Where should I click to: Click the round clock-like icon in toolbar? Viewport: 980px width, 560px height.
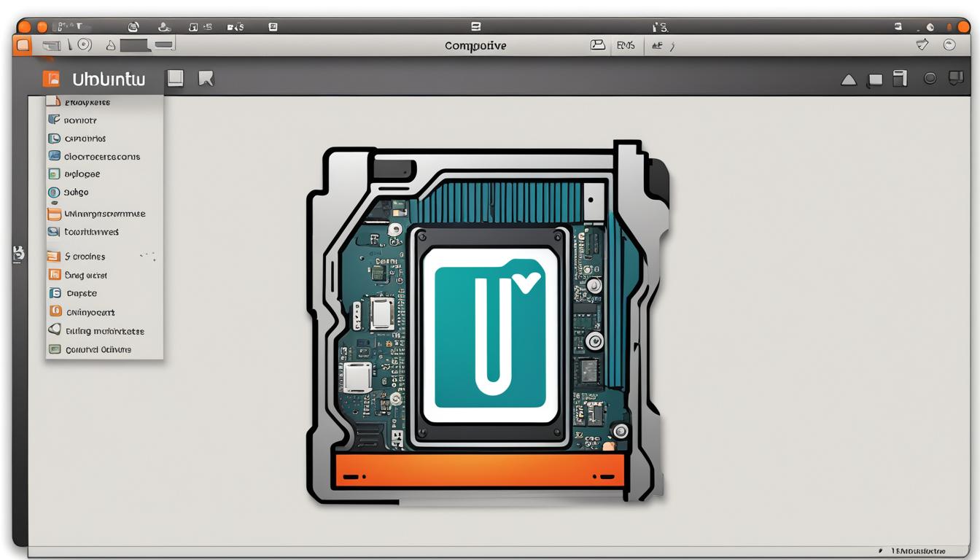pos(949,44)
